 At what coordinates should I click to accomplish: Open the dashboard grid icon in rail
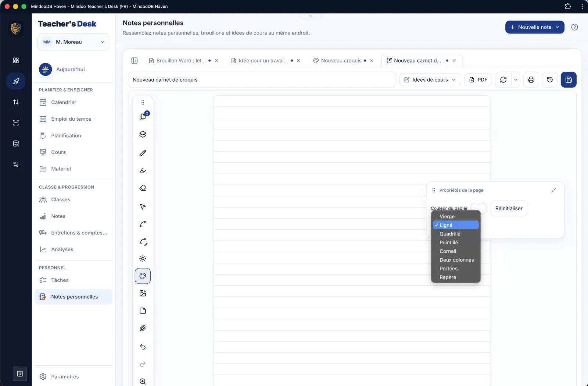pos(16,60)
